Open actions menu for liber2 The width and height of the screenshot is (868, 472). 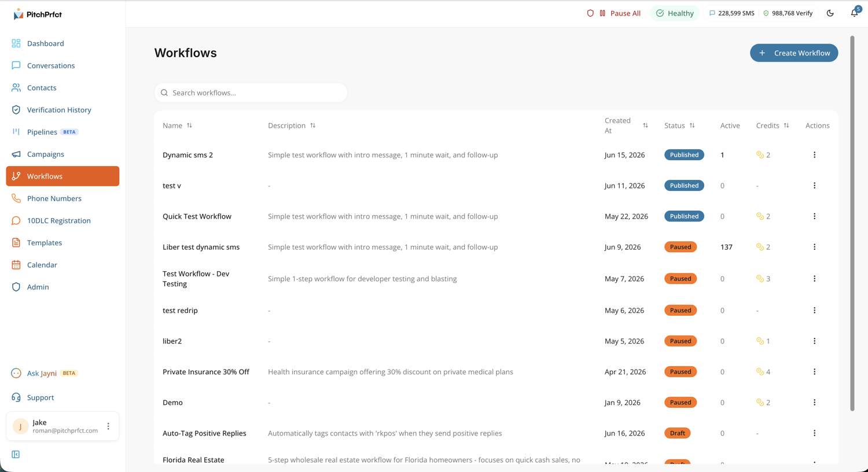[814, 341]
